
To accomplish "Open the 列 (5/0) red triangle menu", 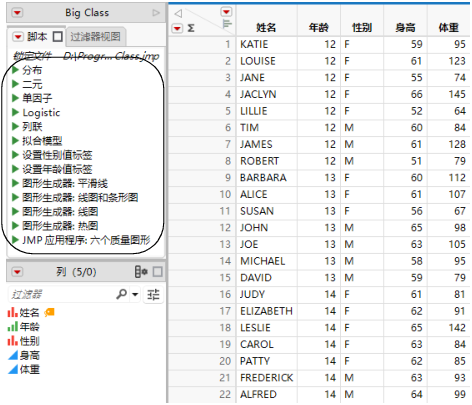I will coord(17,272).
